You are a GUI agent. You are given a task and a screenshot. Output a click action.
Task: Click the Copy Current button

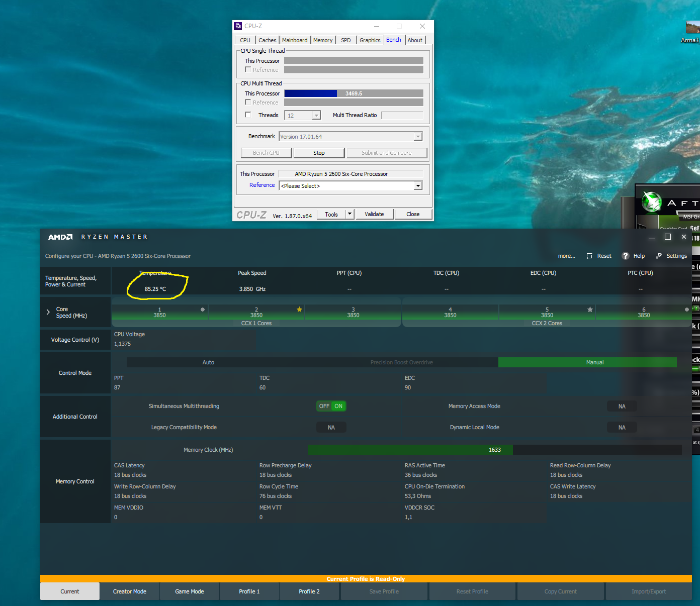pyautogui.click(x=560, y=591)
